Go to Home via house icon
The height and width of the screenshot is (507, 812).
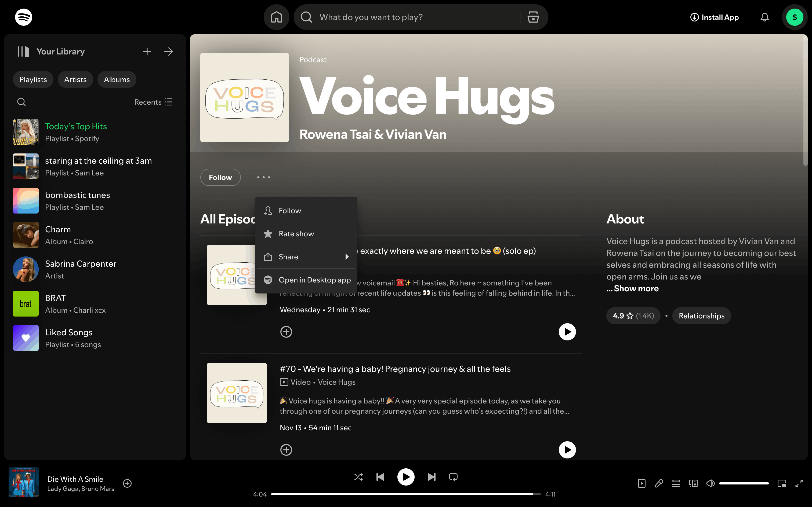276,17
